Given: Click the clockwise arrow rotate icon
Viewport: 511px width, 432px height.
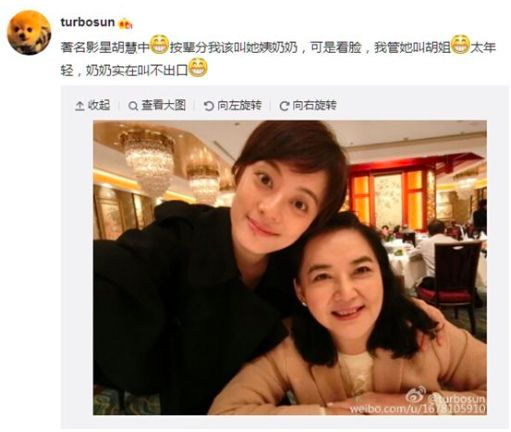Looking at the screenshot, I should click(284, 106).
